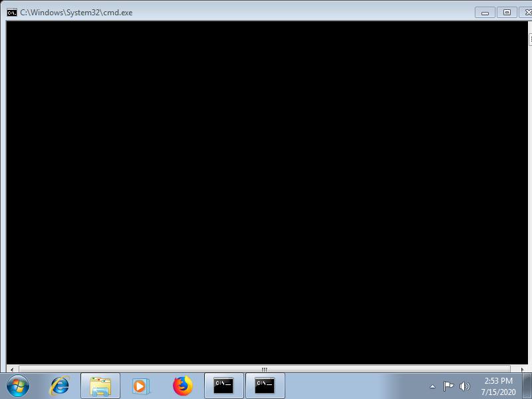Open the volume speaker control
Image resolution: width=532 pixels, height=399 pixels.
(464, 386)
